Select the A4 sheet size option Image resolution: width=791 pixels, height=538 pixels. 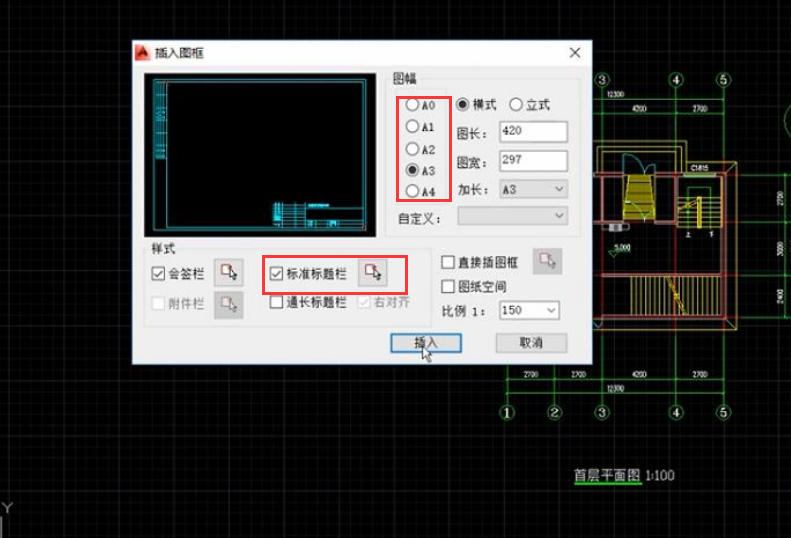click(412, 191)
